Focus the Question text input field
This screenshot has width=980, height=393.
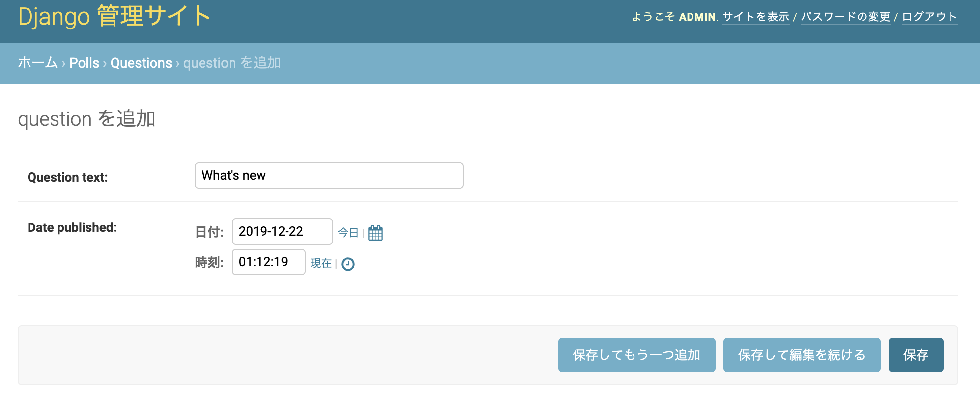point(329,175)
